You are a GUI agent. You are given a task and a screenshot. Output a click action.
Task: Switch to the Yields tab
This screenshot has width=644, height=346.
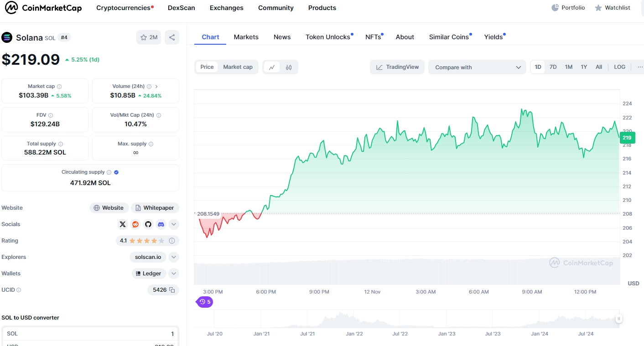pos(494,37)
